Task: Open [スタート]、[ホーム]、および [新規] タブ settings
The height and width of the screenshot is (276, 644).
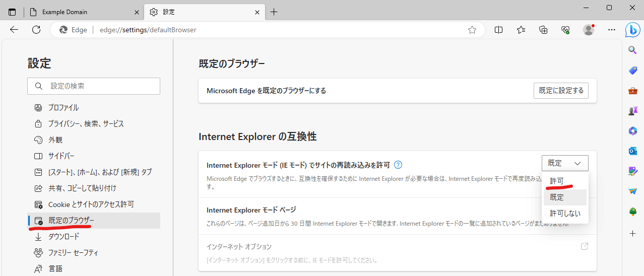Action: [x=94, y=172]
